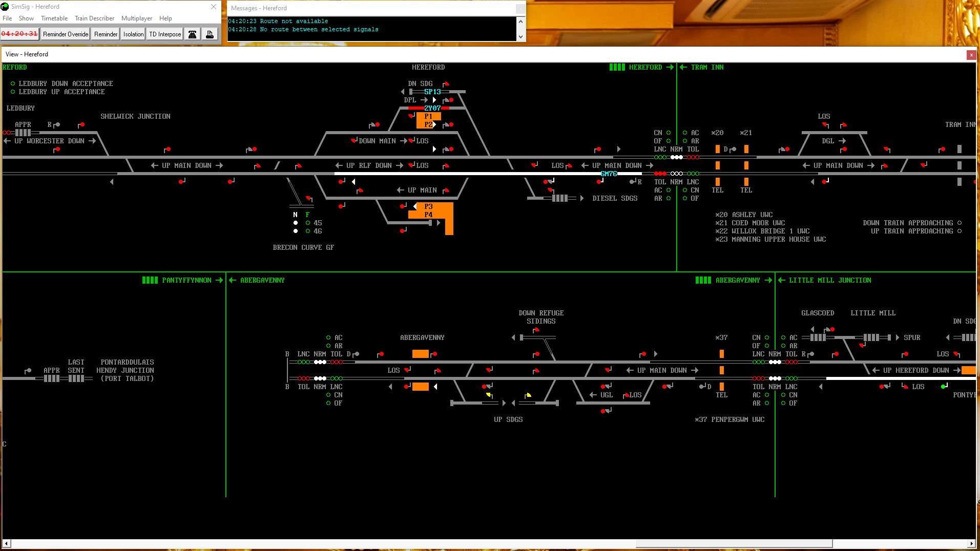Click left arrow of the view's horizontal scrollbar
Screen dimensions: 980x551
coord(7,543)
